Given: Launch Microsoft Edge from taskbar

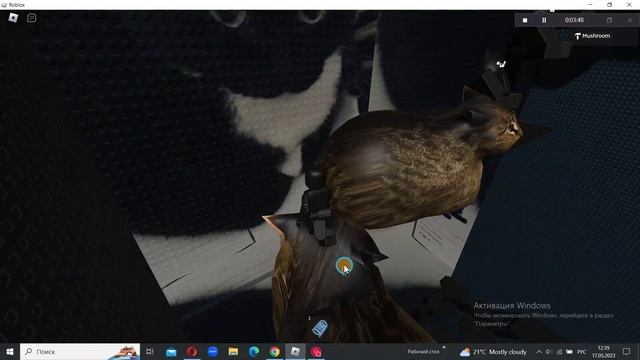Looking at the screenshot, I should 254,351.
